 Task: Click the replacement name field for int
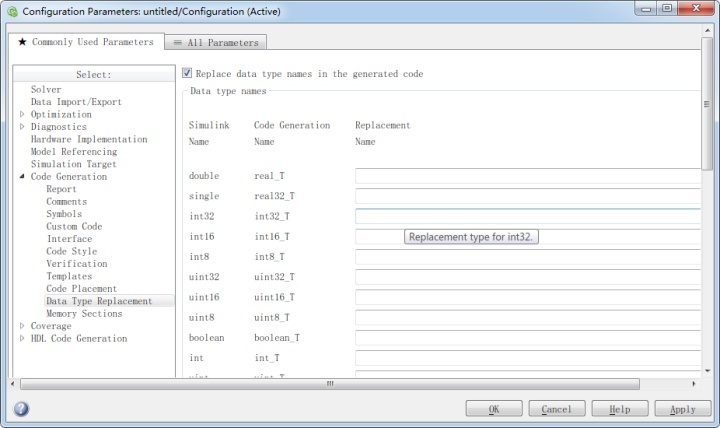coord(528,358)
